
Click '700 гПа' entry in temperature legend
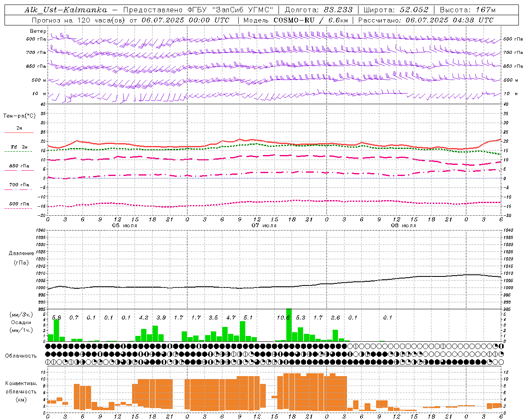pos(19,185)
